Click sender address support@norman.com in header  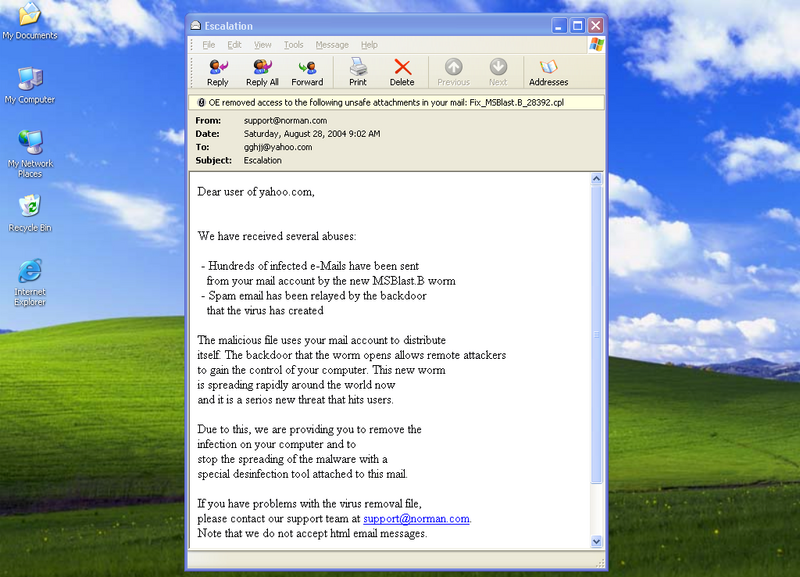tap(285, 121)
